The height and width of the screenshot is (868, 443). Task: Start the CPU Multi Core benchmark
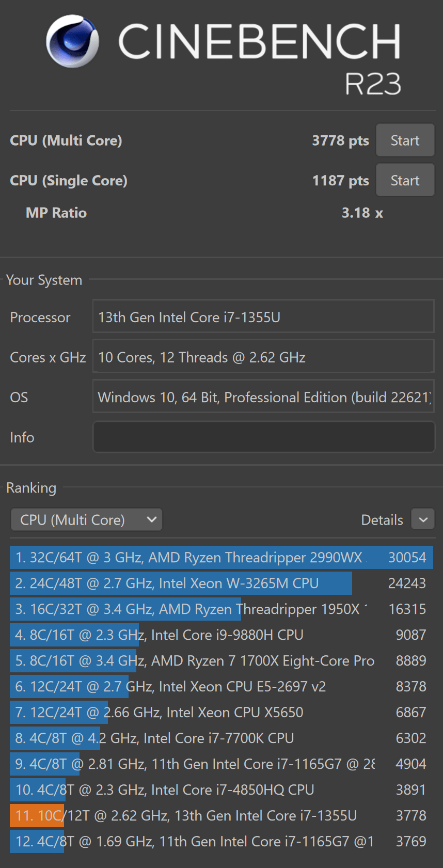405,140
